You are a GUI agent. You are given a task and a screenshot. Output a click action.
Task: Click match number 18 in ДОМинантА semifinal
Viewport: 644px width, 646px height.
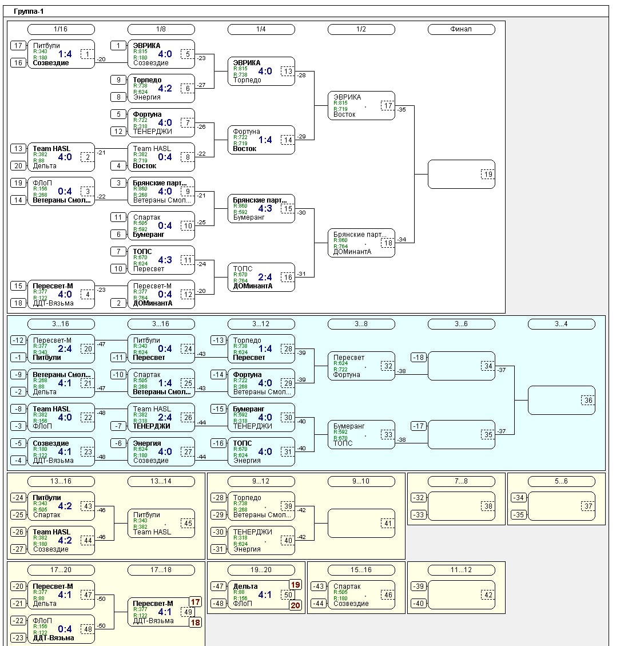[x=388, y=243]
